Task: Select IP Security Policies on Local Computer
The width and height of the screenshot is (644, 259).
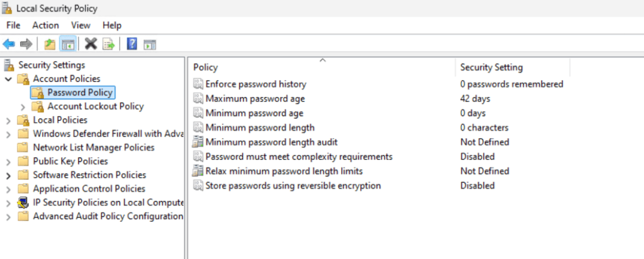Action: pos(108,202)
